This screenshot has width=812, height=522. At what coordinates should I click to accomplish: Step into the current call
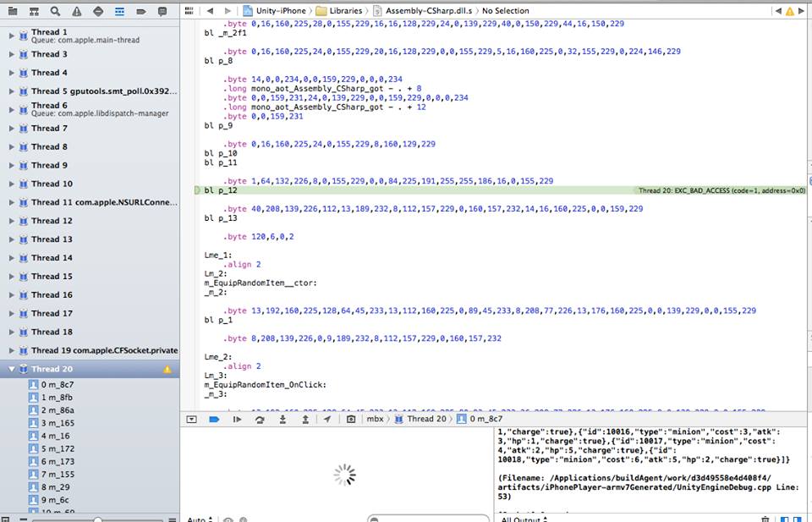click(283, 419)
